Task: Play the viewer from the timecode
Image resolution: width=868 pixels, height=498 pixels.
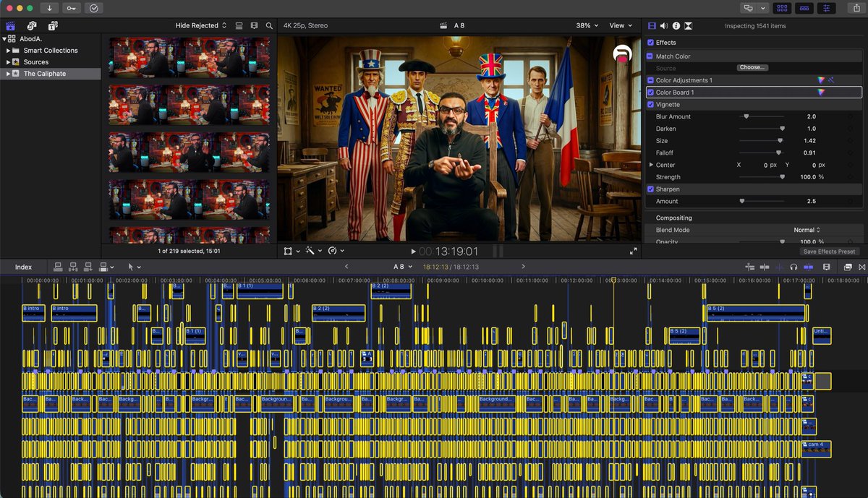Action: [414, 252]
